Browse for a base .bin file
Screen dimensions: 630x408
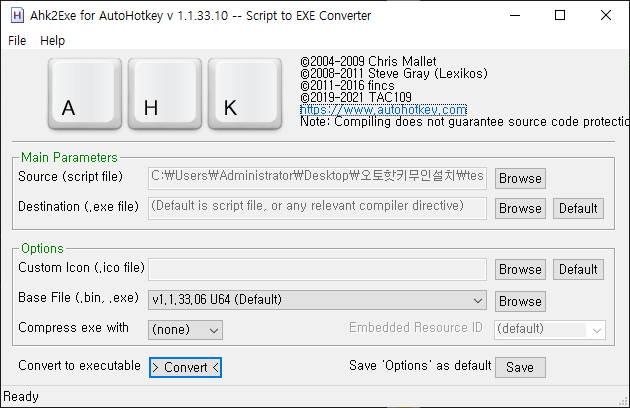(x=520, y=301)
